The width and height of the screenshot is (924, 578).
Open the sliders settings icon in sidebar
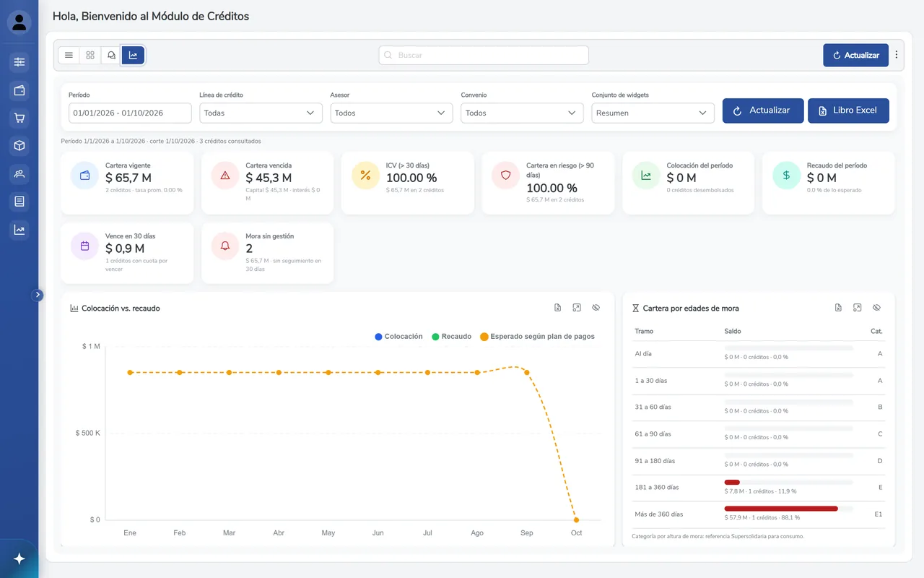19,62
